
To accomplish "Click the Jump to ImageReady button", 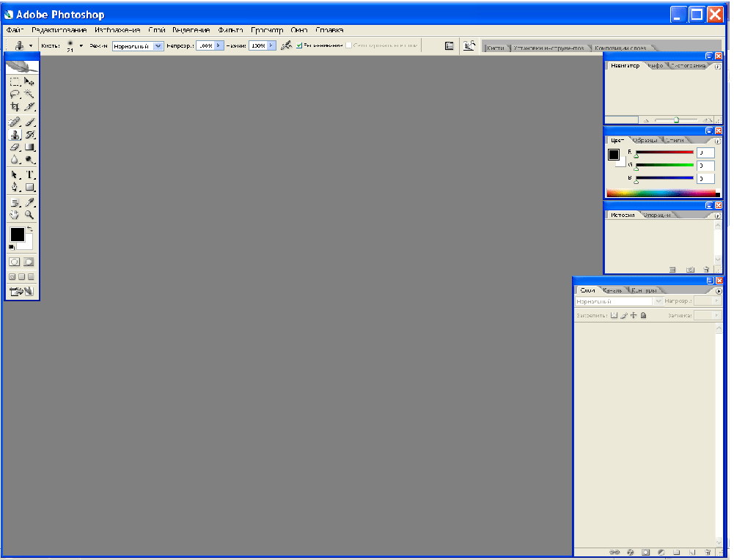I will coord(21,292).
